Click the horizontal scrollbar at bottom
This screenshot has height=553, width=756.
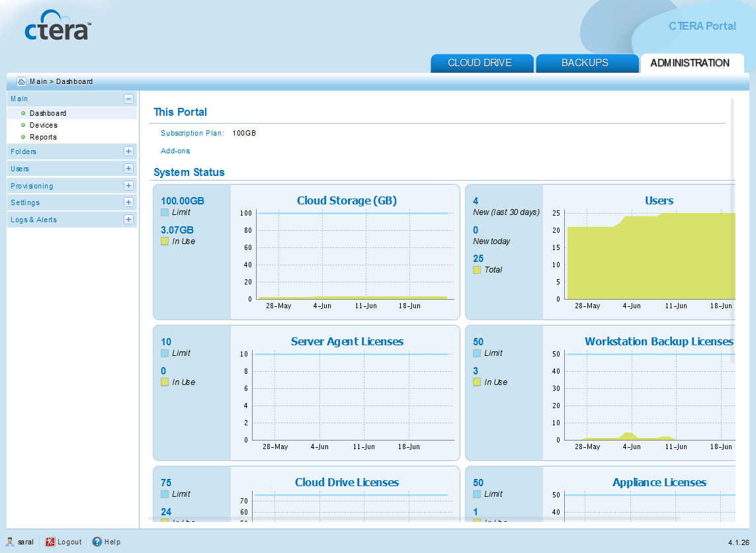tap(413, 519)
